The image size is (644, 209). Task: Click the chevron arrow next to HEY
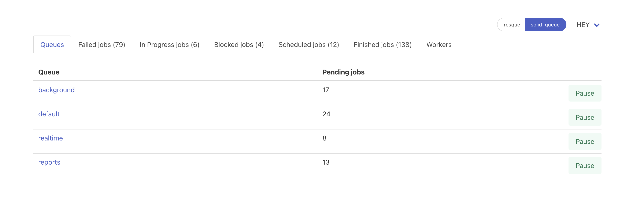(x=597, y=25)
